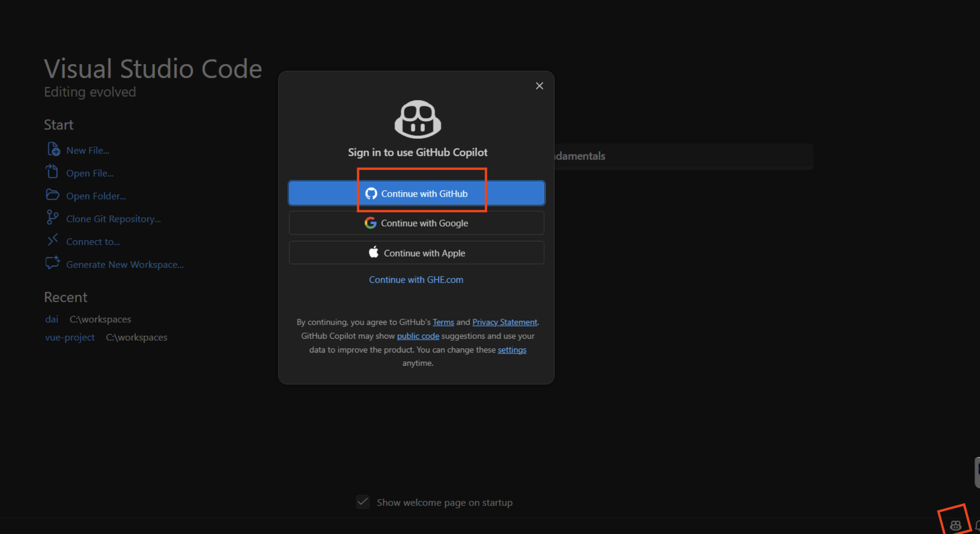The width and height of the screenshot is (980, 534).
Task: Choose Clone Git Repository... link
Action: [x=113, y=219]
